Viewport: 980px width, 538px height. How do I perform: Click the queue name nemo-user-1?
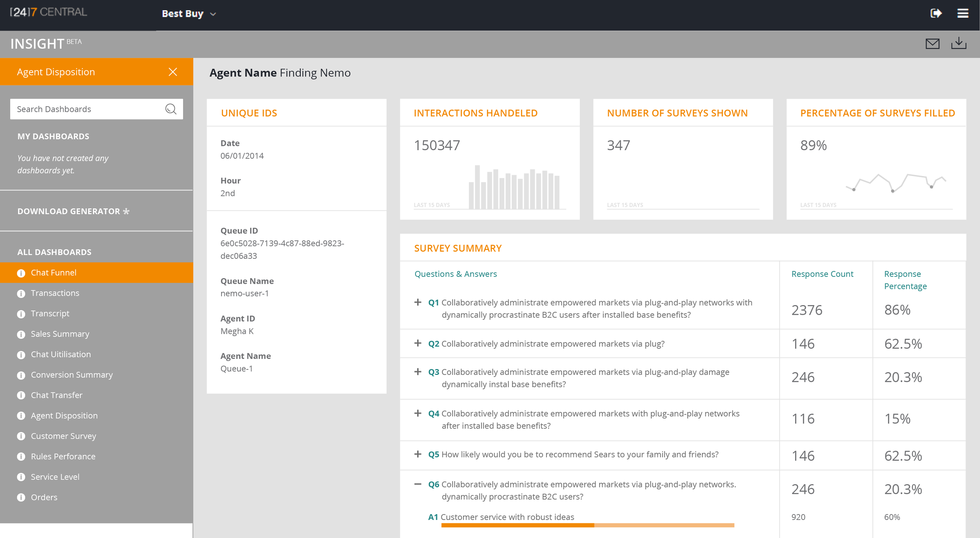tap(245, 293)
